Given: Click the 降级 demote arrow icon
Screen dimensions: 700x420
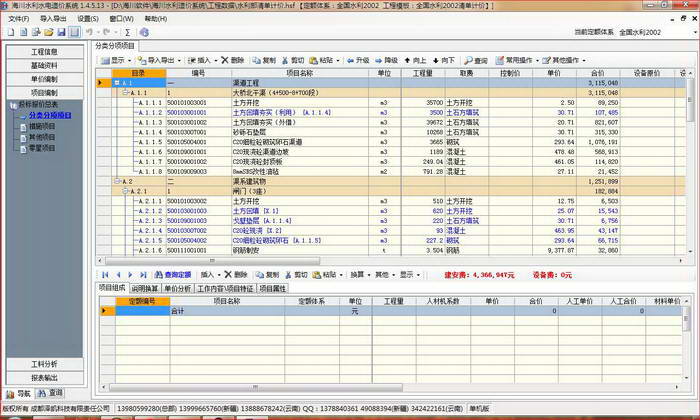Looking at the screenshot, I should point(378,60).
